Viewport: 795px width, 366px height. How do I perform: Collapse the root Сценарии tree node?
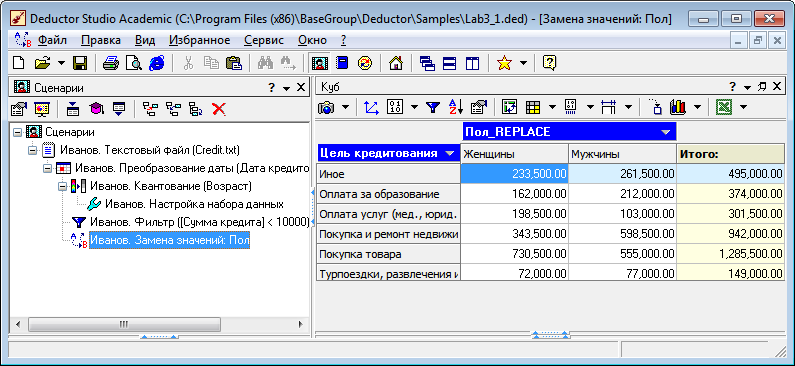18,133
